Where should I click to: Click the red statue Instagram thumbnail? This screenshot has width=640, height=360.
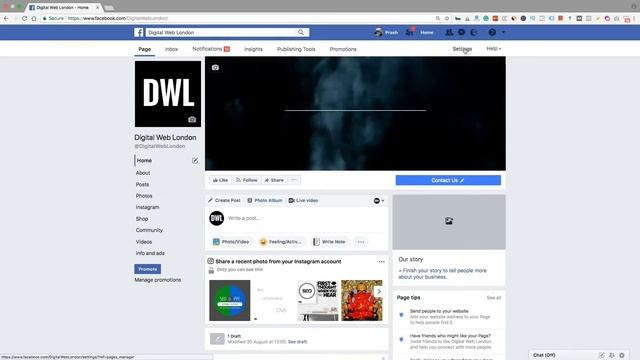point(362,300)
